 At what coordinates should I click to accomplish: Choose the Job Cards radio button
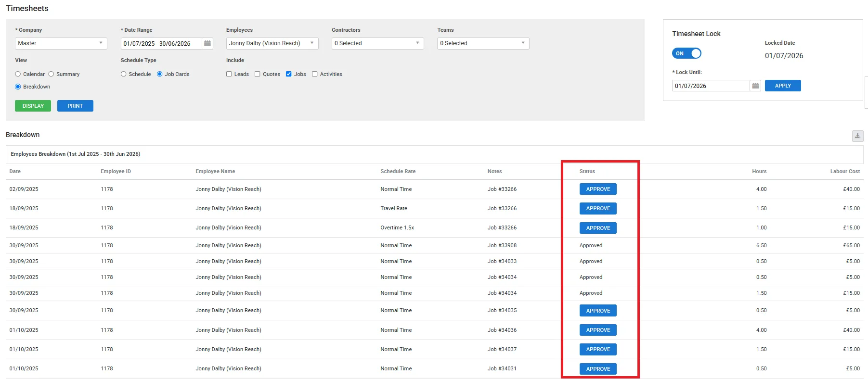pos(160,74)
